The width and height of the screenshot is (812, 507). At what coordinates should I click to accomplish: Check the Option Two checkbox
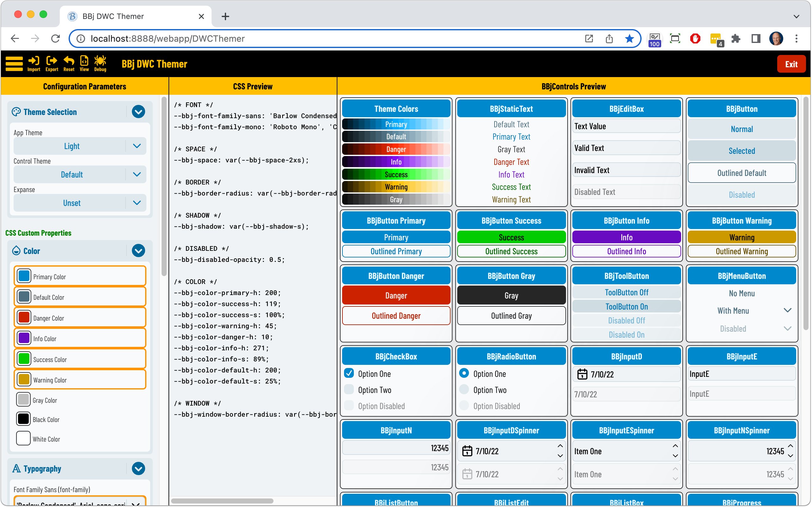coord(349,389)
